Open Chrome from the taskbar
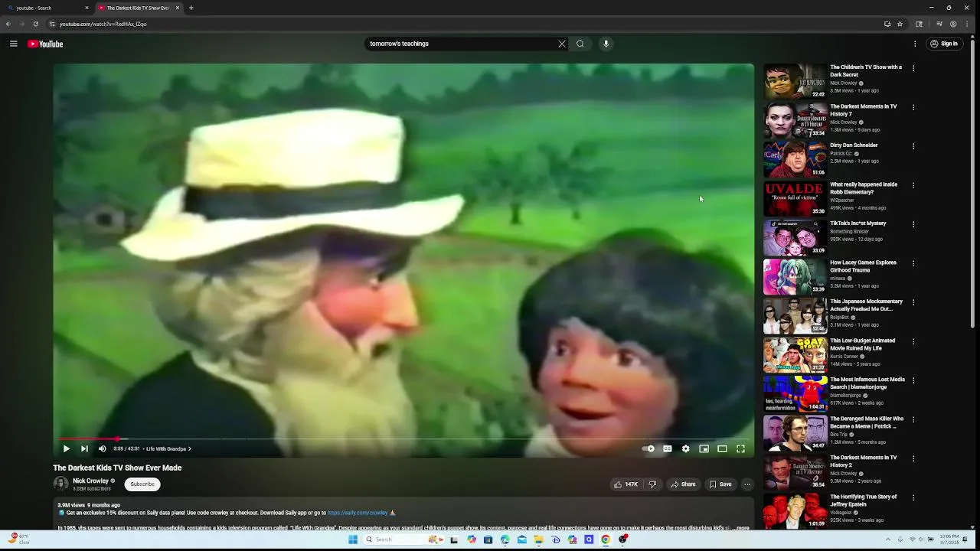 coord(606,540)
